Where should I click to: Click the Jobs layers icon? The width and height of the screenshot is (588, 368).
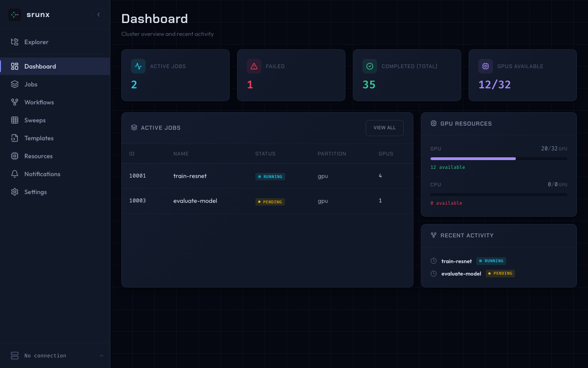15,84
